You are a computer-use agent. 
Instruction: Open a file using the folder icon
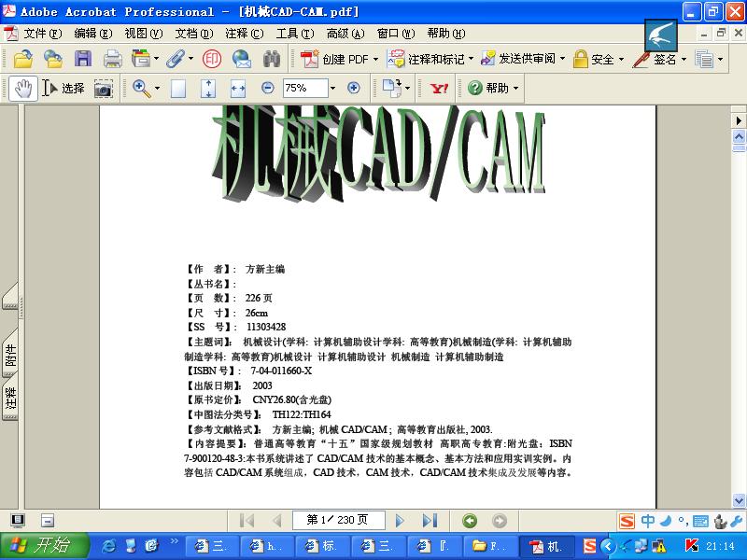tap(23, 59)
